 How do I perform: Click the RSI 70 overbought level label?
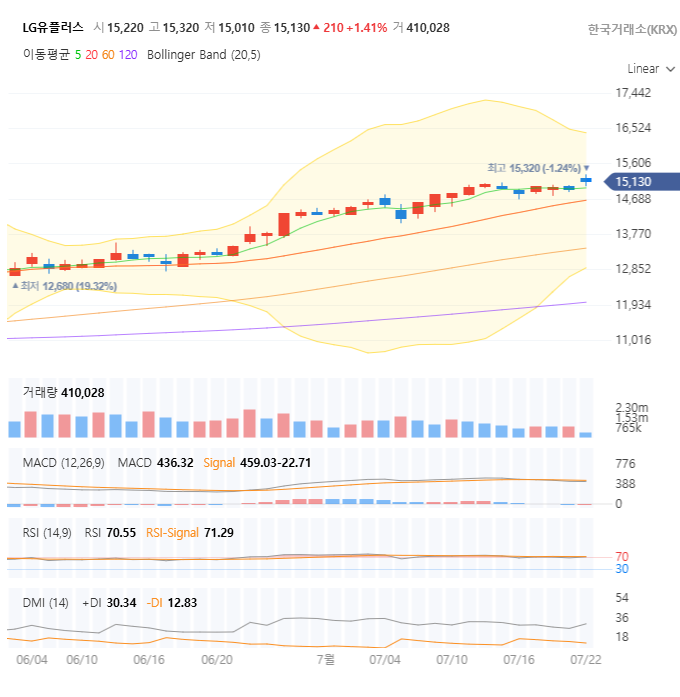point(622,557)
